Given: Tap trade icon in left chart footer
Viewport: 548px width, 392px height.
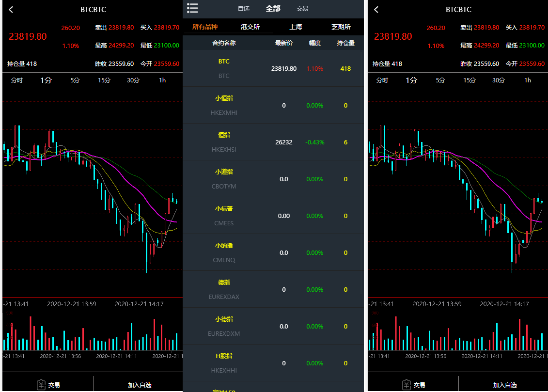Looking at the screenshot, I should click(41, 385).
